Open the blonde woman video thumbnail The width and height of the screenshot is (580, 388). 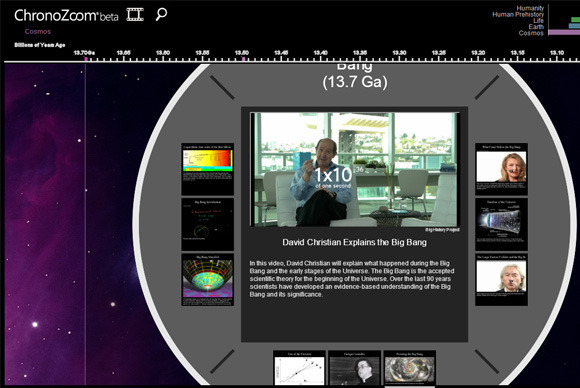coord(501,169)
